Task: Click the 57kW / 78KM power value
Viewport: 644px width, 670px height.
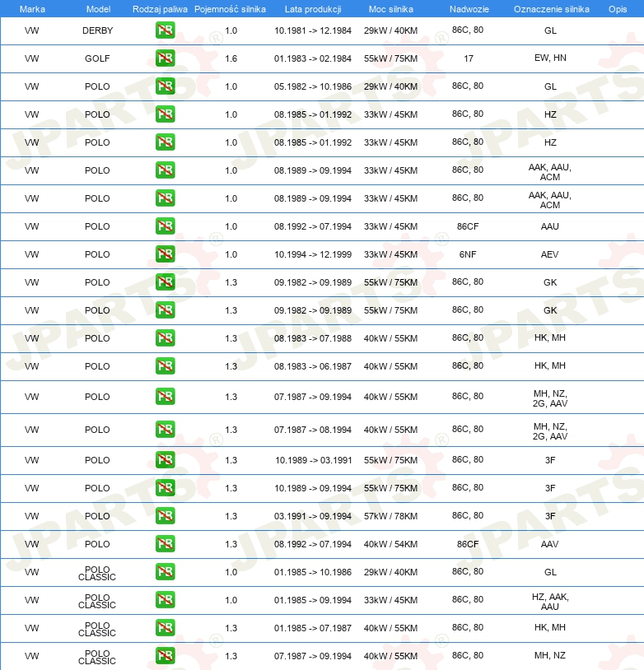Action: (x=390, y=516)
